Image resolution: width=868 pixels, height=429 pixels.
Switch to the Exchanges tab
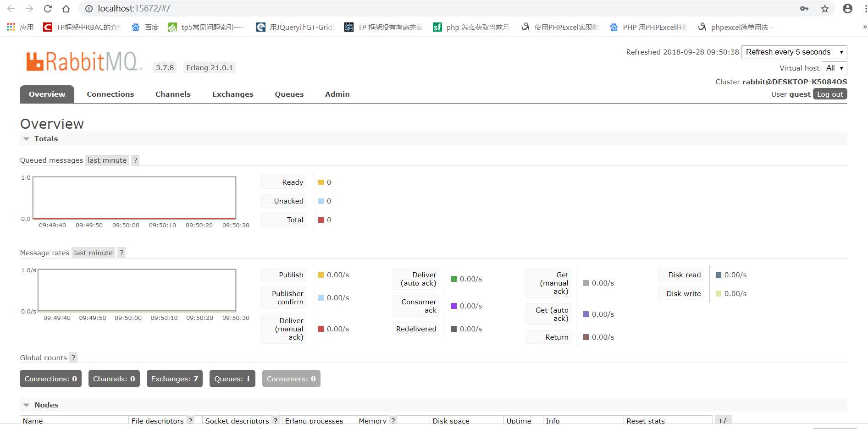(x=232, y=94)
